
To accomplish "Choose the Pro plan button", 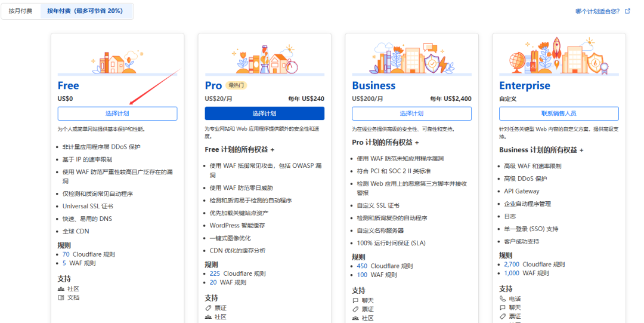I will [x=265, y=113].
